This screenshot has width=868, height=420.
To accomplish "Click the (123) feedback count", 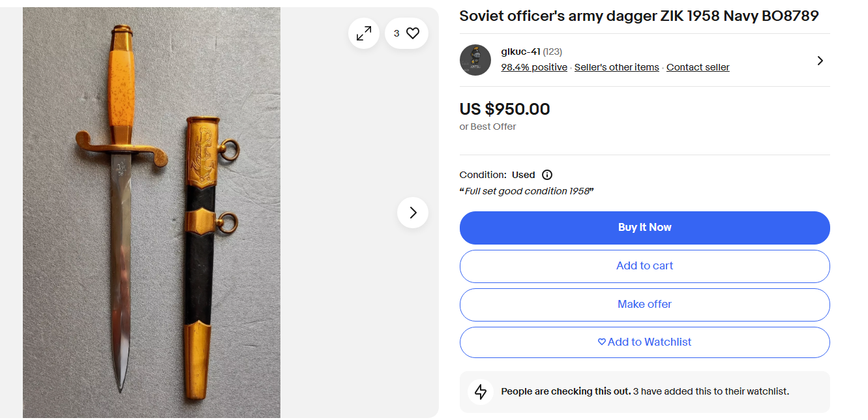I will (x=552, y=52).
